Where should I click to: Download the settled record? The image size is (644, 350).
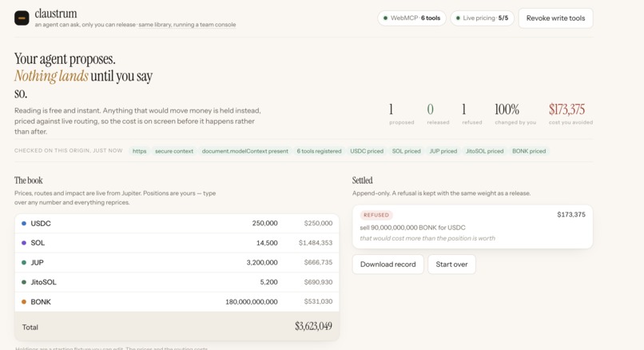pyautogui.click(x=388, y=264)
